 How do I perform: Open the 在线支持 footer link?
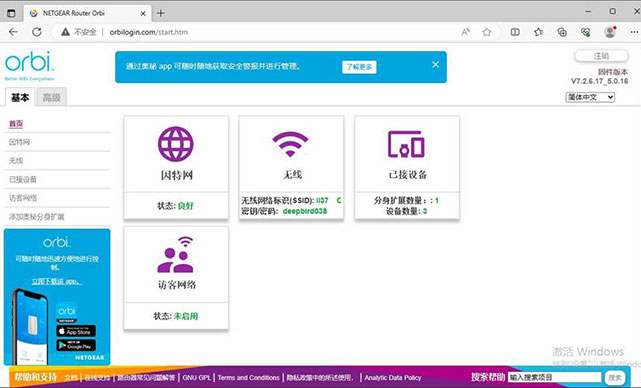pyautogui.click(x=97, y=378)
